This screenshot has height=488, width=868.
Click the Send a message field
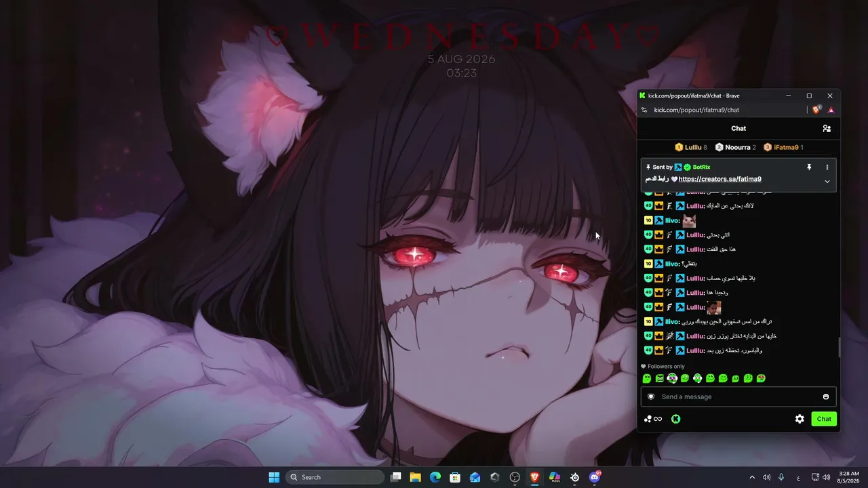click(x=738, y=396)
